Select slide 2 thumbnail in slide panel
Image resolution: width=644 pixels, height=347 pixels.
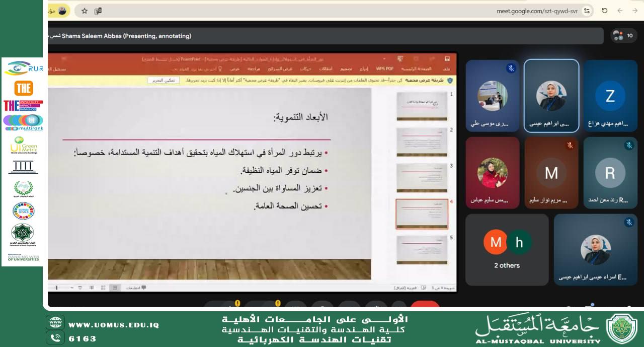422,142
